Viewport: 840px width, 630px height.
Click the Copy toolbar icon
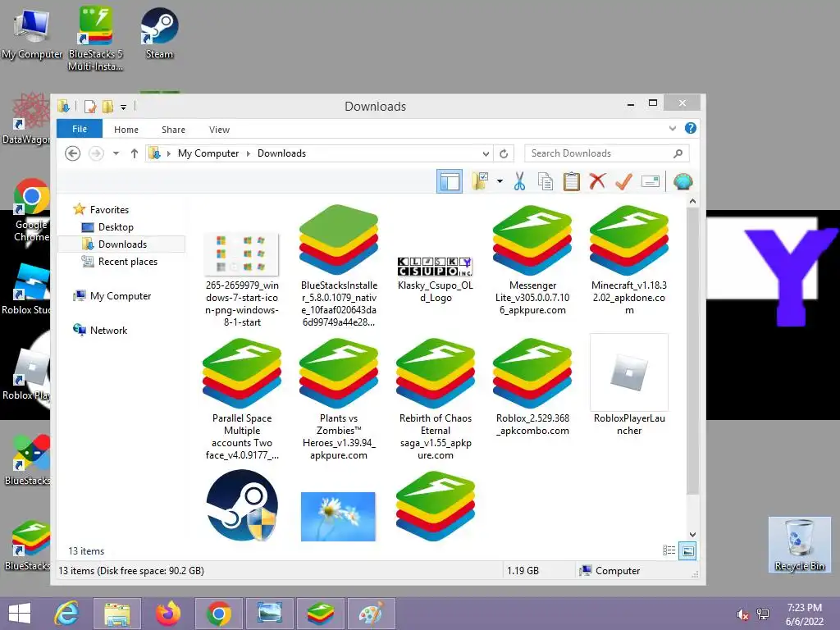[x=546, y=181]
